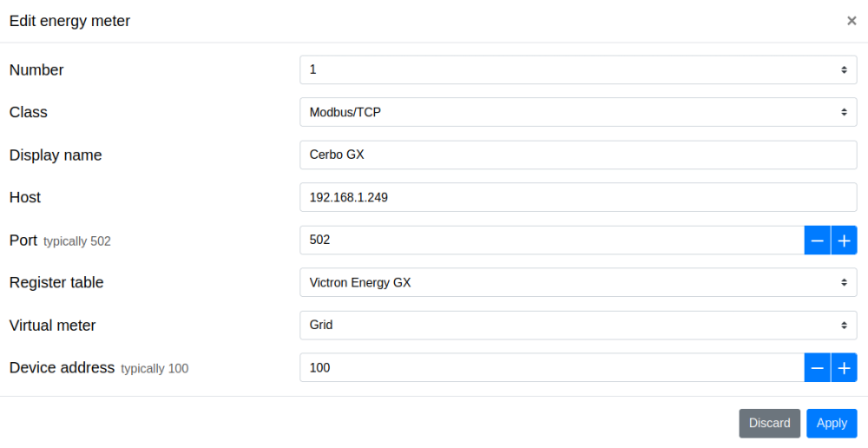The width and height of the screenshot is (868, 448).
Task: Expand the Register table dropdown
Action: point(578,283)
